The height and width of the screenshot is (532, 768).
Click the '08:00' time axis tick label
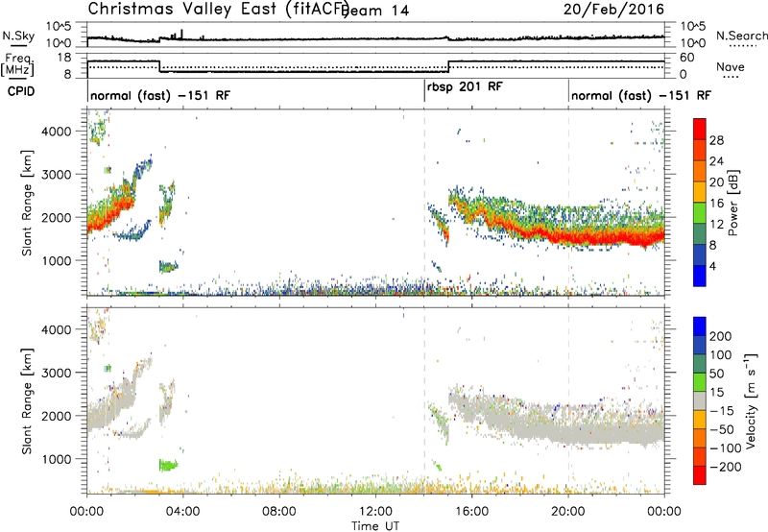[279, 512]
